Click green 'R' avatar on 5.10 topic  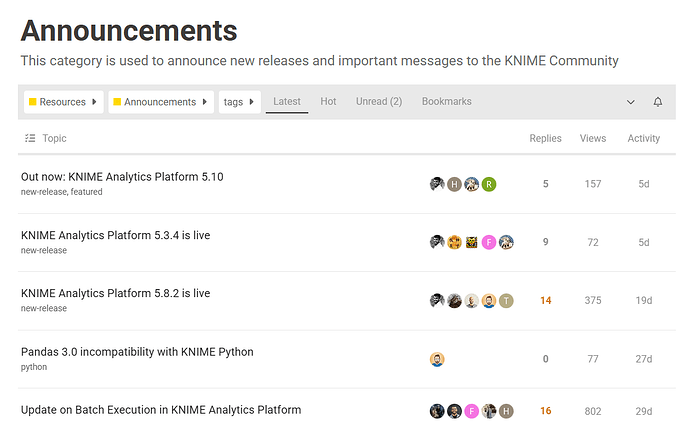click(489, 184)
